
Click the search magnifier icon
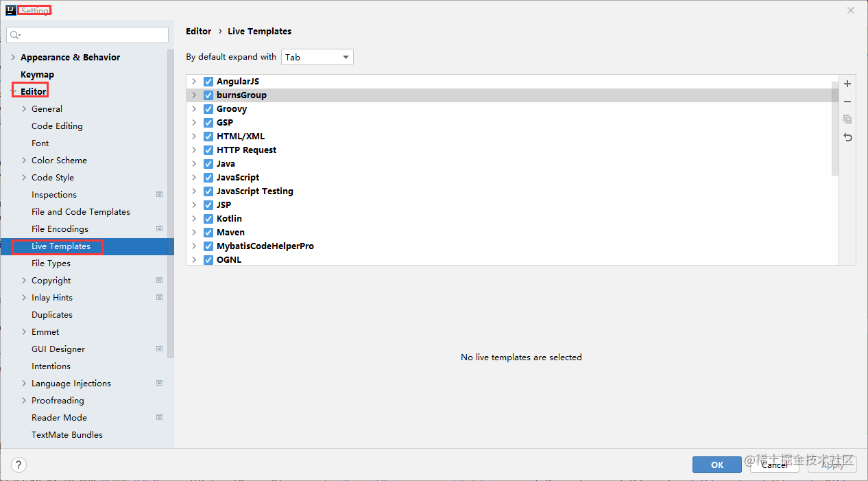(15, 35)
